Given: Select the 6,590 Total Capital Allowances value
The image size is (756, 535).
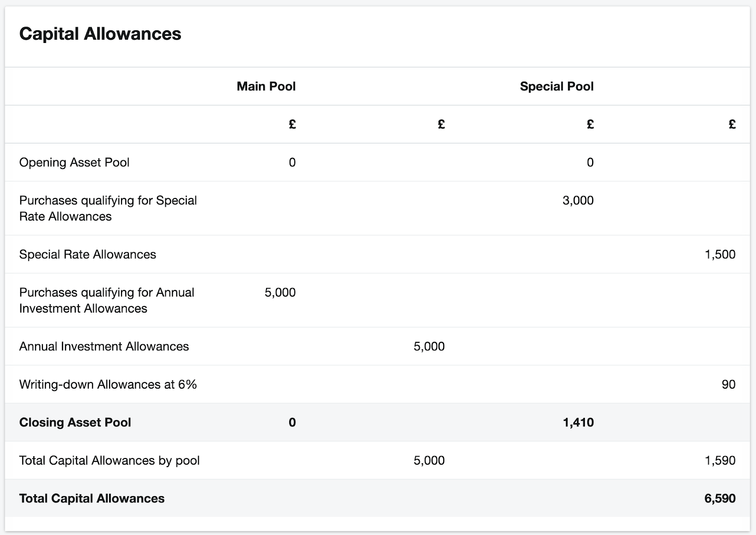Looking at the screenshot, I should pos(719,498).
